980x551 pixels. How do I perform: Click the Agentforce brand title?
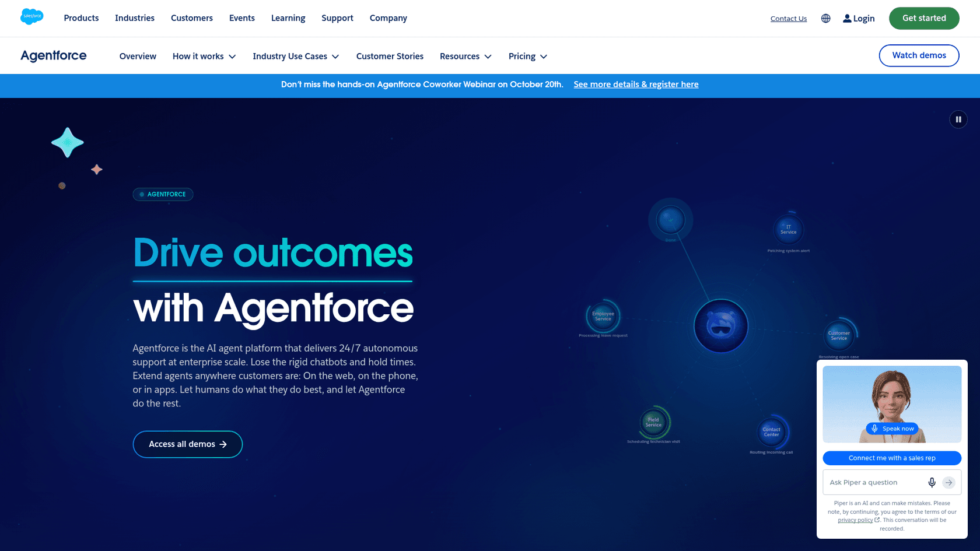tap(54, 55)
